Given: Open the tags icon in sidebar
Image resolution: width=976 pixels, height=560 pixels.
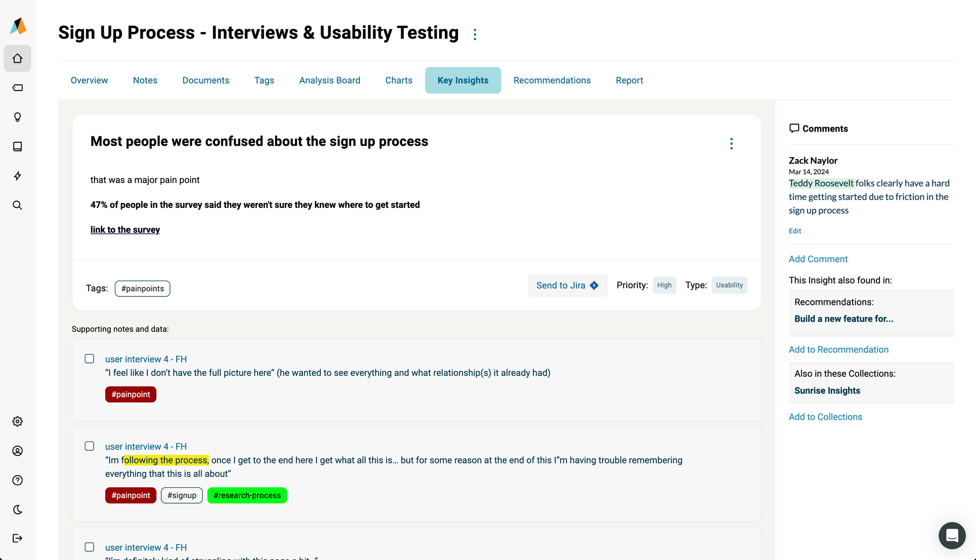Looking at the screenshot, I should point(17,88).
